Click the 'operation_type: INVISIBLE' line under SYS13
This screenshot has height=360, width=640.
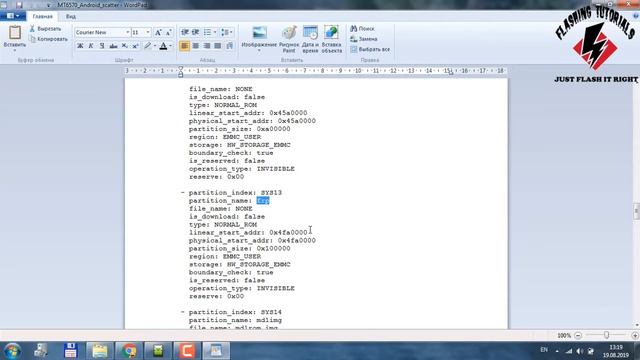242,288
